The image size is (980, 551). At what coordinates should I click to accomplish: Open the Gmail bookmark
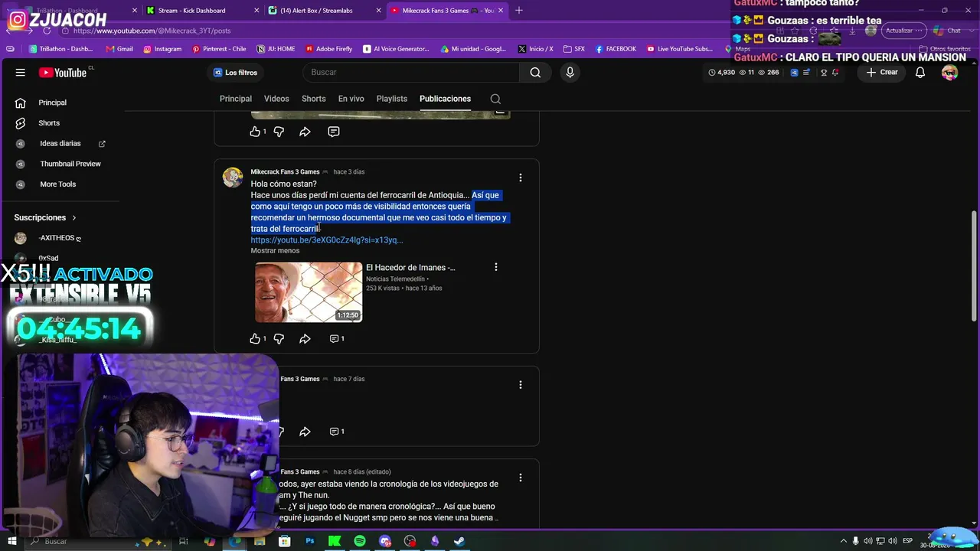tap(119, 49)
